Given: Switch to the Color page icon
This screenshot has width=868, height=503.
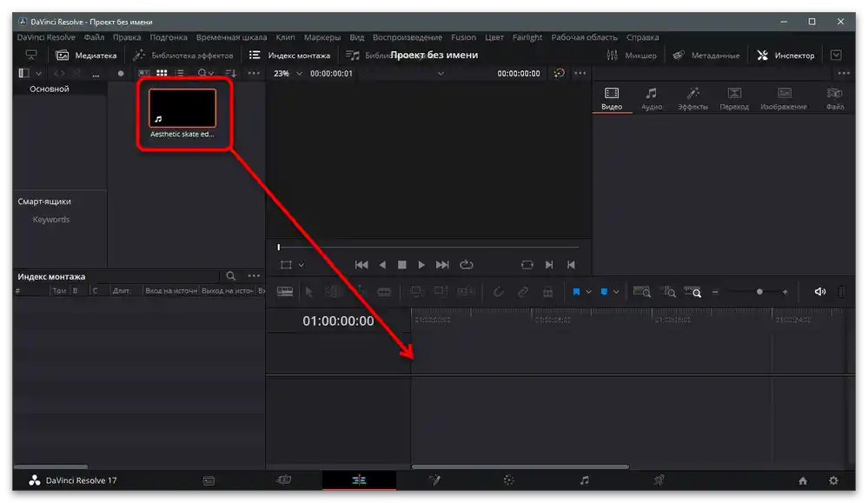Looking at the screenshot, I should (509, 480).
